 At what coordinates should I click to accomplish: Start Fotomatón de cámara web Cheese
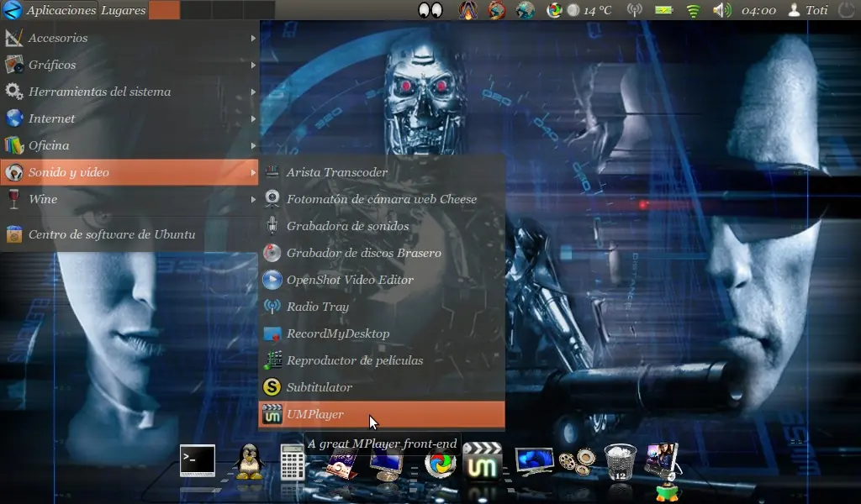pos(381,199)
